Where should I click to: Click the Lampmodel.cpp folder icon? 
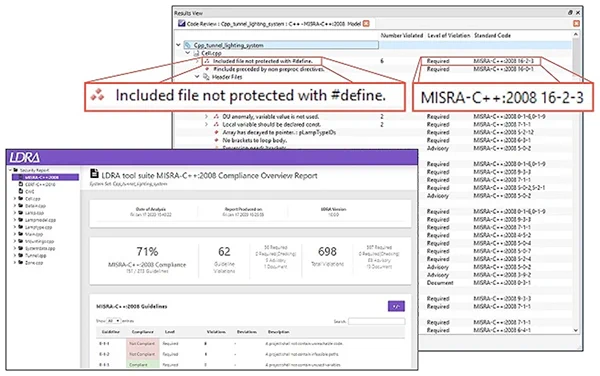pyautogui.click(x=21, y=220)
